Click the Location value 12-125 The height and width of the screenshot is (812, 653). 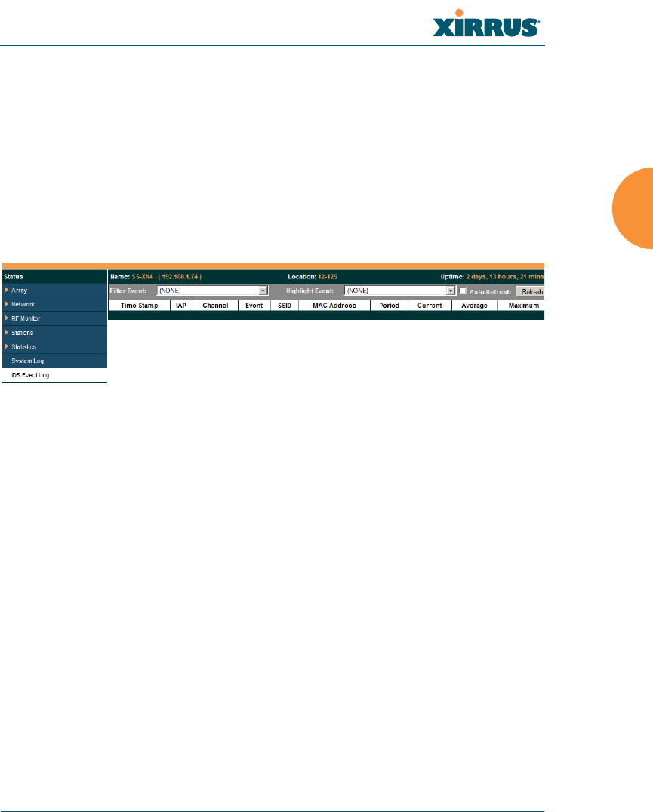(328, 276)
